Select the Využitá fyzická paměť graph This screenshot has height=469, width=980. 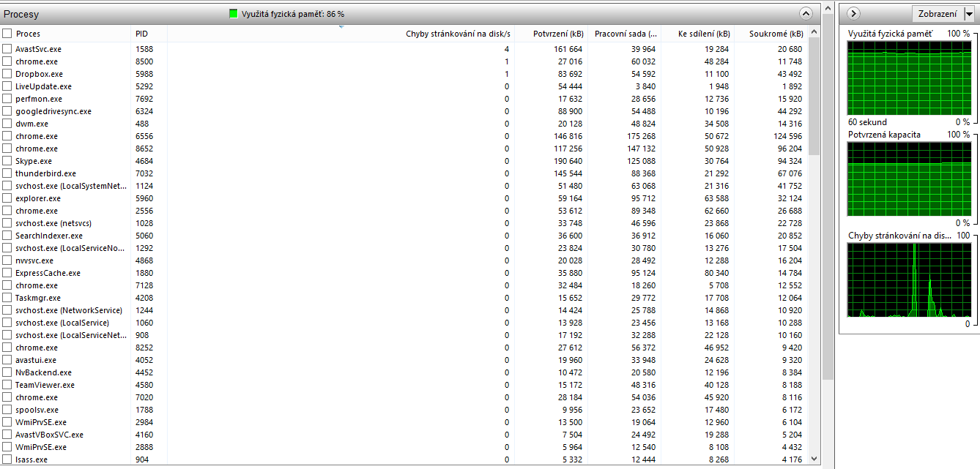tap(909, 78)
